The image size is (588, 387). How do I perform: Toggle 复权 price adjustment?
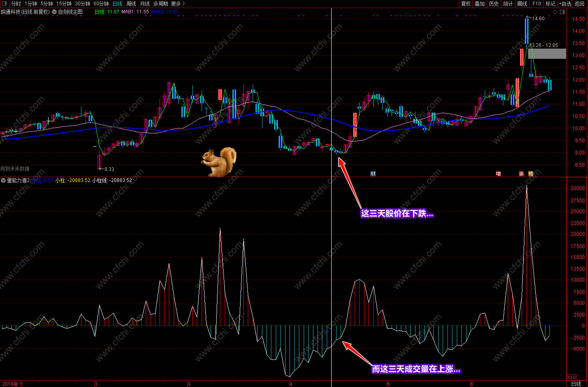click(x=466, y=4)
